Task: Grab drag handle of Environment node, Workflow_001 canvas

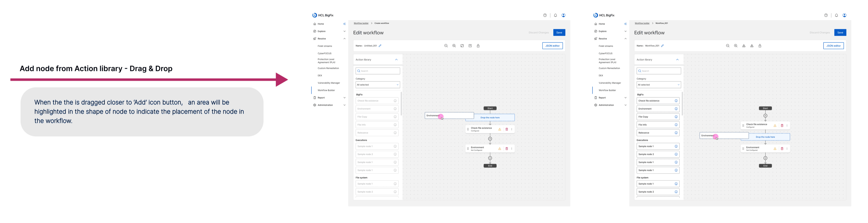Action: pyautogui.click(x=743, y=149)
